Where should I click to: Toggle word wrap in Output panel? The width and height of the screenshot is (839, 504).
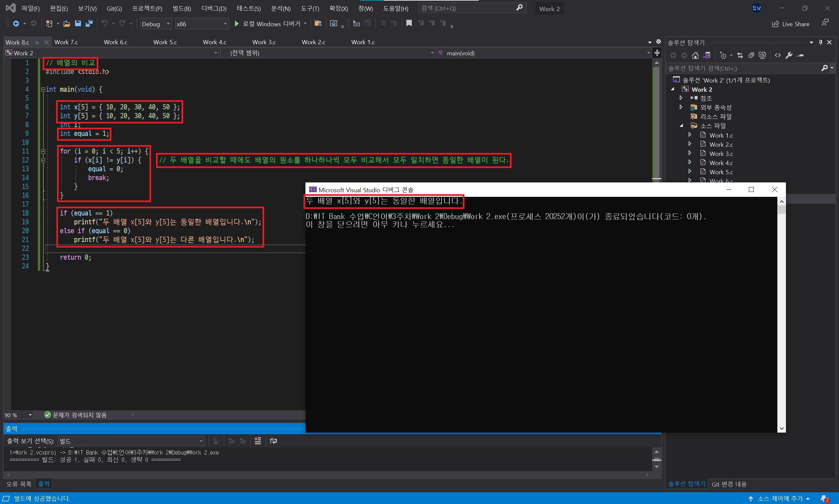pyautogui.click(x=273, y=441)
